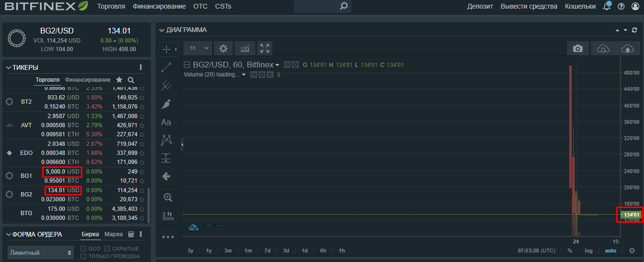
Task: Select the brush drawing tool
Action: [x=166, y=104]
